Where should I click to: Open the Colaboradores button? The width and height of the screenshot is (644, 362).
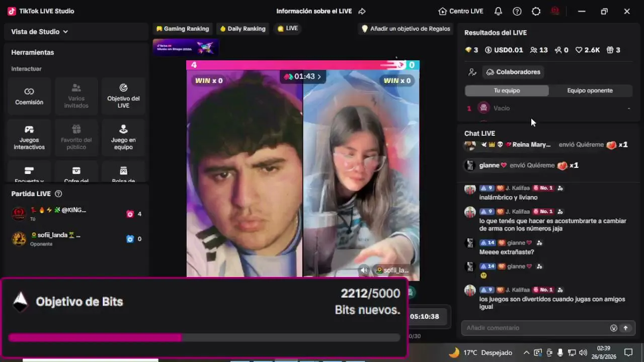pos(513,72)
